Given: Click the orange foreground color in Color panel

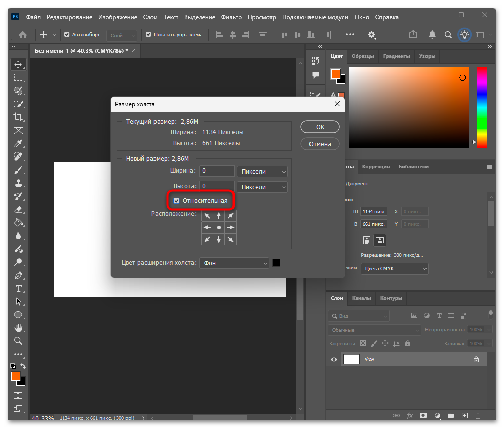Looking at the screenshot, I should [x=335, y=74].
